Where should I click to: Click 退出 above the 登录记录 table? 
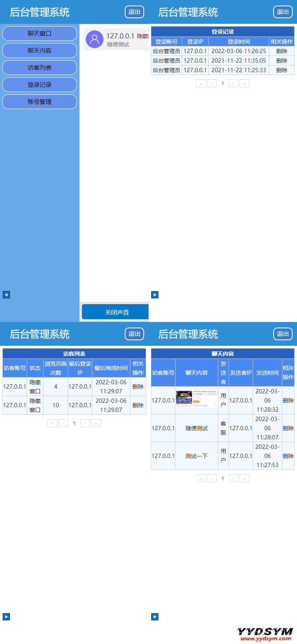[283, 12]
